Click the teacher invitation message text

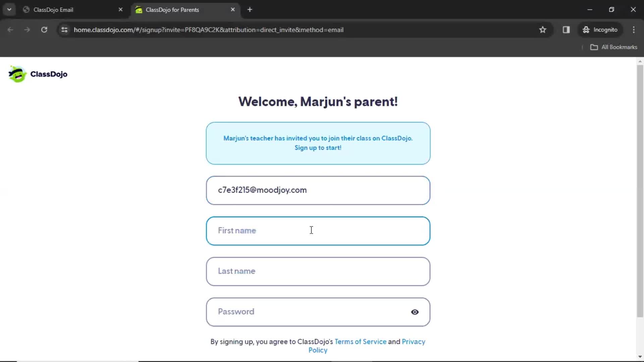tap(318, 143)
